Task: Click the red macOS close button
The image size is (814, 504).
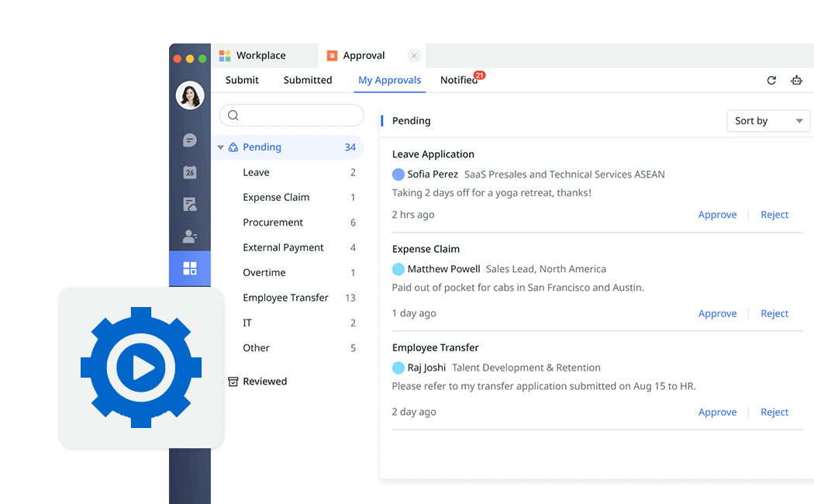Action: 177,59
